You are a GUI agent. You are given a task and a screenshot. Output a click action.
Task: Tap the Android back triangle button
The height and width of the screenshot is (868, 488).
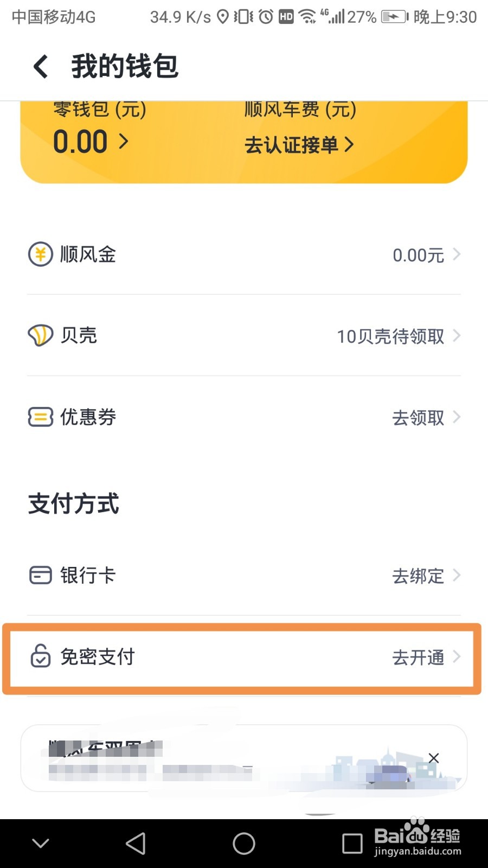pos(136,844)
